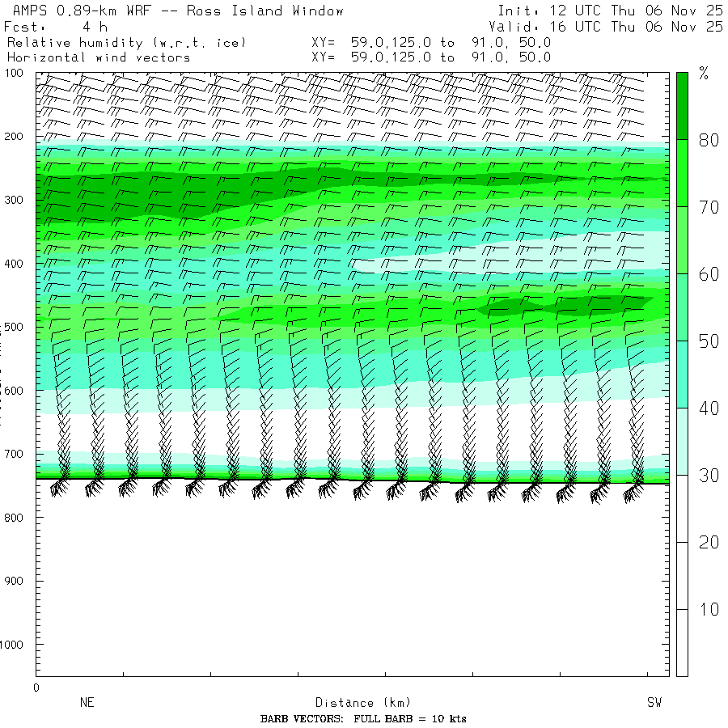Screen dimensions: 728x728
Task: Pick the bright green swatch between 70 and 80
Action: [x=682, y=173]
